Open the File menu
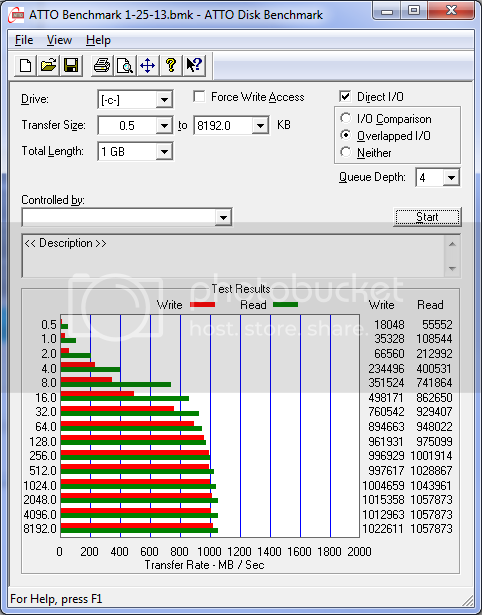Screen dimensions: 482x615 coord(24,40)
